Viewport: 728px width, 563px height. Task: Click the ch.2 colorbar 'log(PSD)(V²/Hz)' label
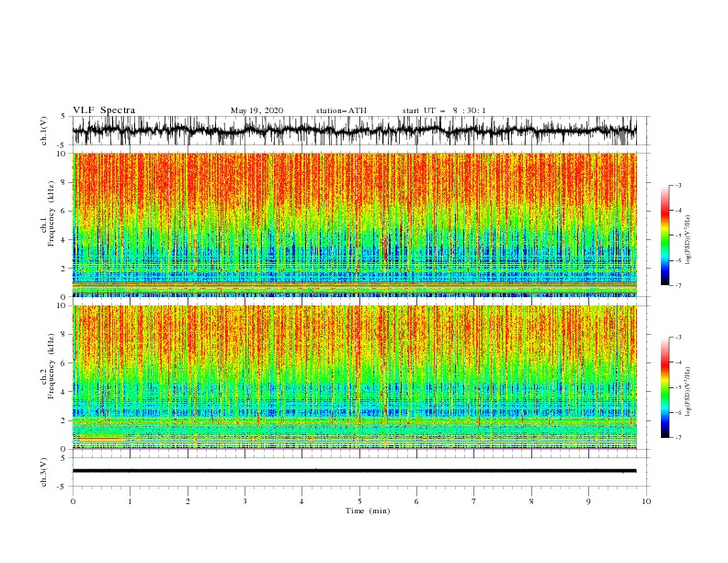[688, 391]
